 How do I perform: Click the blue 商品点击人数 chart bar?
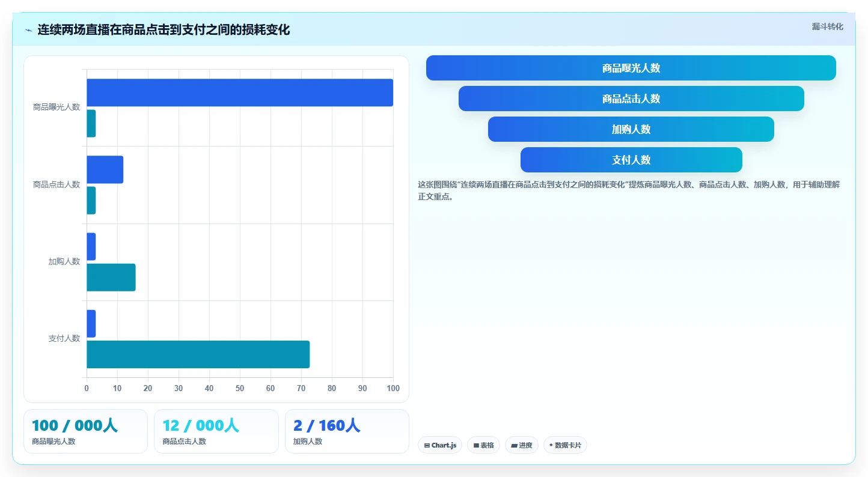(105, 169)
